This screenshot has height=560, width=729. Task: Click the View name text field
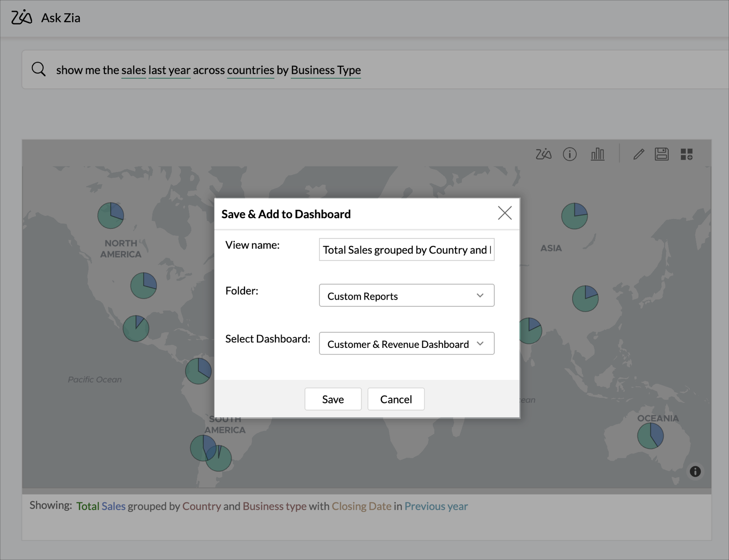[x=406, y=249]
